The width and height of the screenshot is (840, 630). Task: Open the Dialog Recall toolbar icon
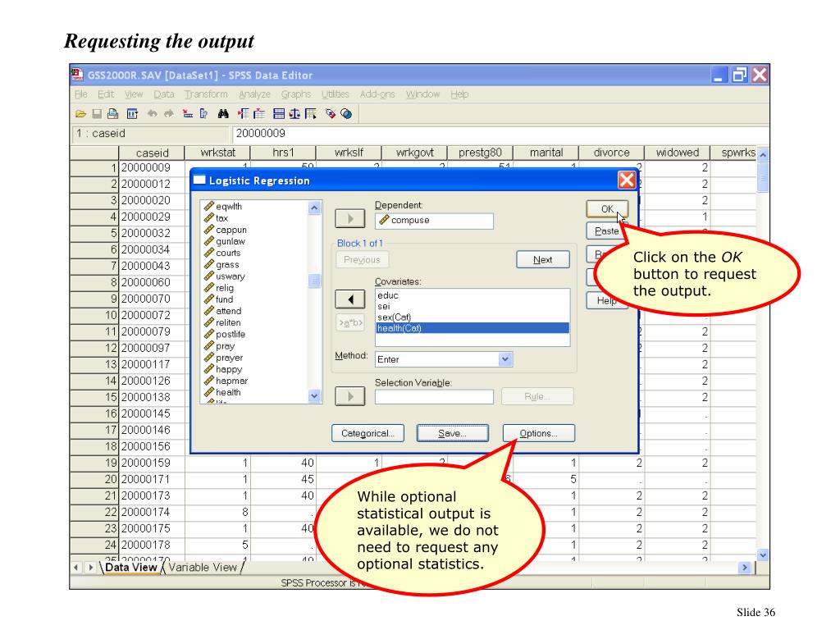coord(132,113)
